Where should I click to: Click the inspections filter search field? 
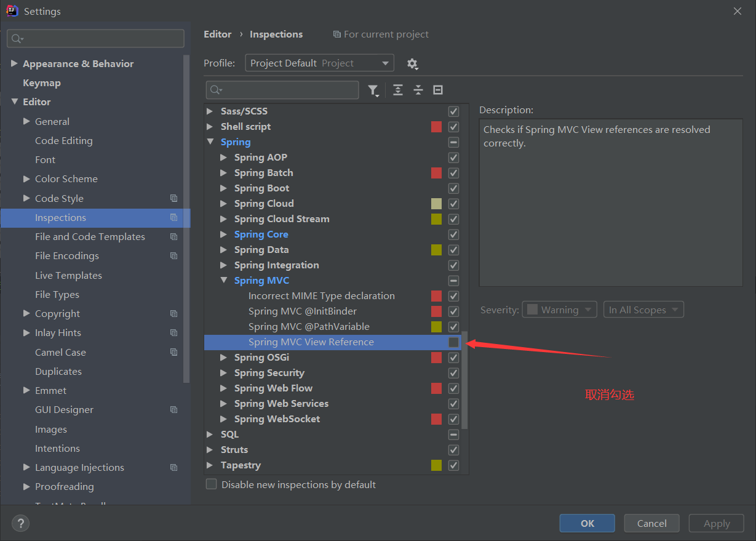tap(282, 90)
